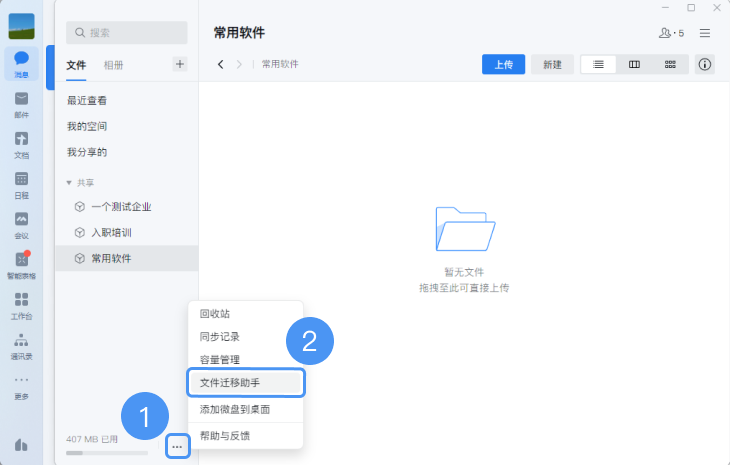Viewport: 730px width, 465px height.
Task: Switch to column view layout
Action: 634,64
